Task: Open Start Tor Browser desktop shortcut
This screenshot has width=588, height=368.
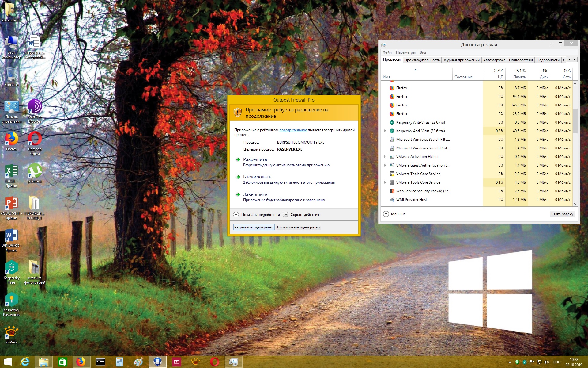Action: [x=35, y=107]
